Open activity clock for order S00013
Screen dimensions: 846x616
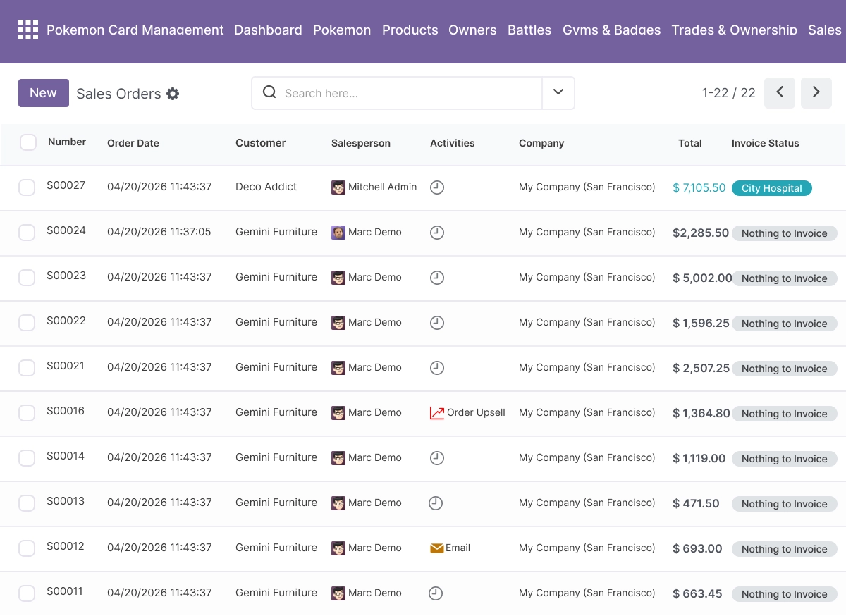click(436, 503)
